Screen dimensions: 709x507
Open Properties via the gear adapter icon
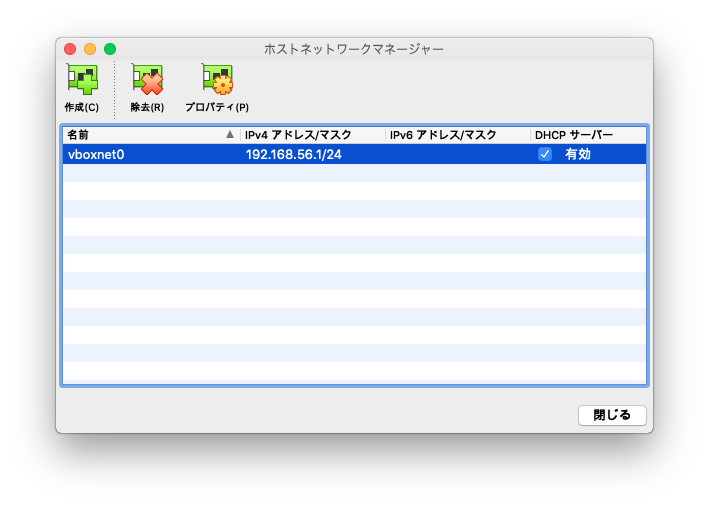click(216, 80)
